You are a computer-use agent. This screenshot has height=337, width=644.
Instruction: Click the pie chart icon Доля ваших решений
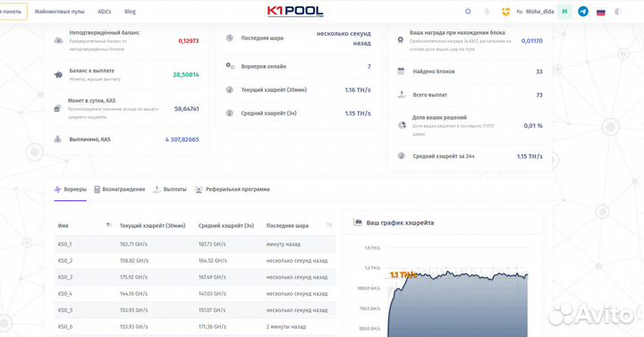point(402,125)
